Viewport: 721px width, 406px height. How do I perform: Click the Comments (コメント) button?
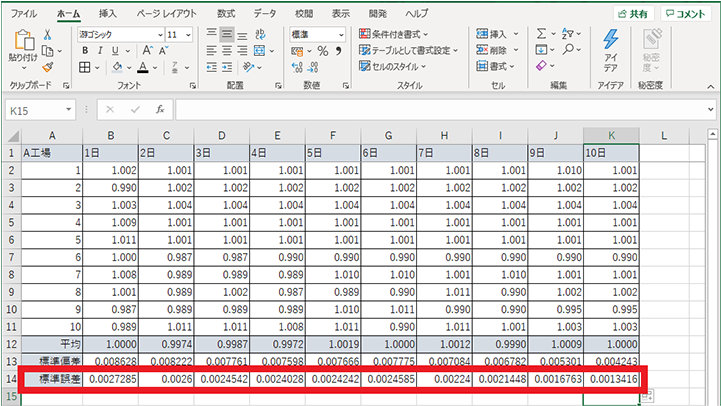(x=686, y=14)
